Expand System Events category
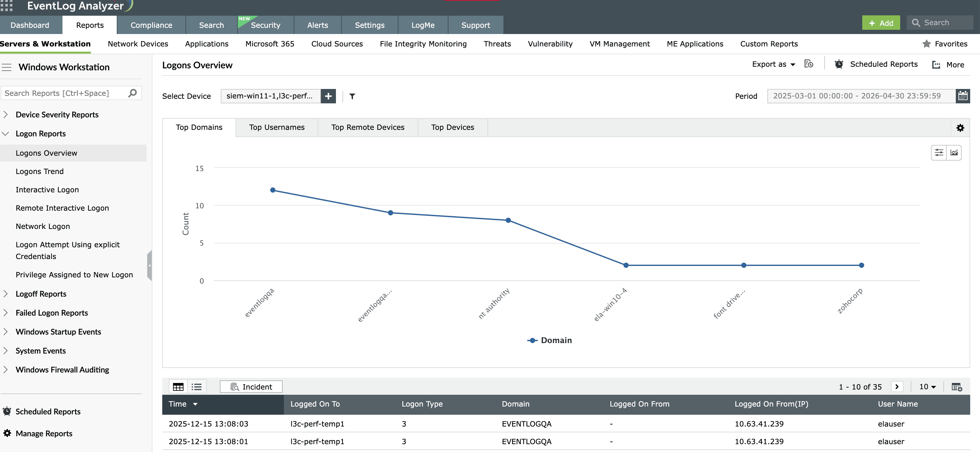Screen dimensions: 980x452 click(5, 351)
